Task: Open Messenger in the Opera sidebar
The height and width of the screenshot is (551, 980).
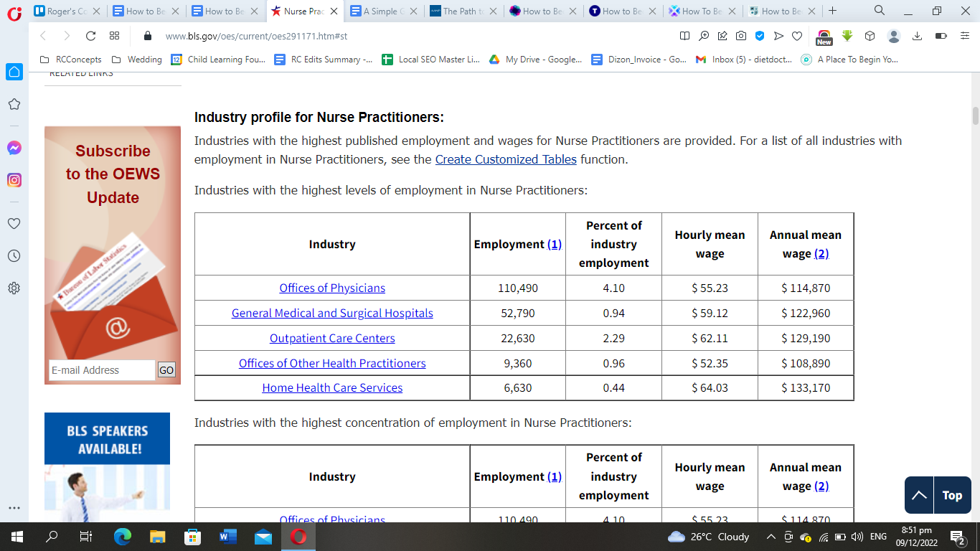Action: 14,148
